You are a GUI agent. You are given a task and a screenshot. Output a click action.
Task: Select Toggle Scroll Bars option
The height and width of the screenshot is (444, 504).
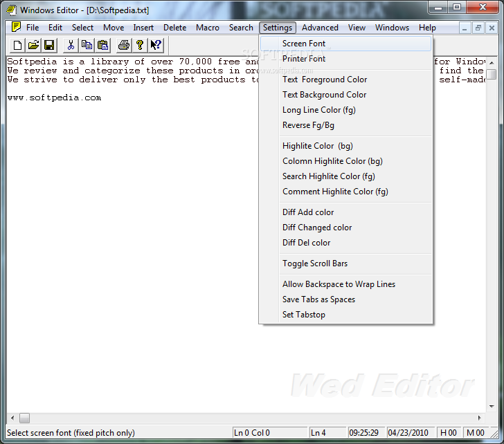click(345, 263)
